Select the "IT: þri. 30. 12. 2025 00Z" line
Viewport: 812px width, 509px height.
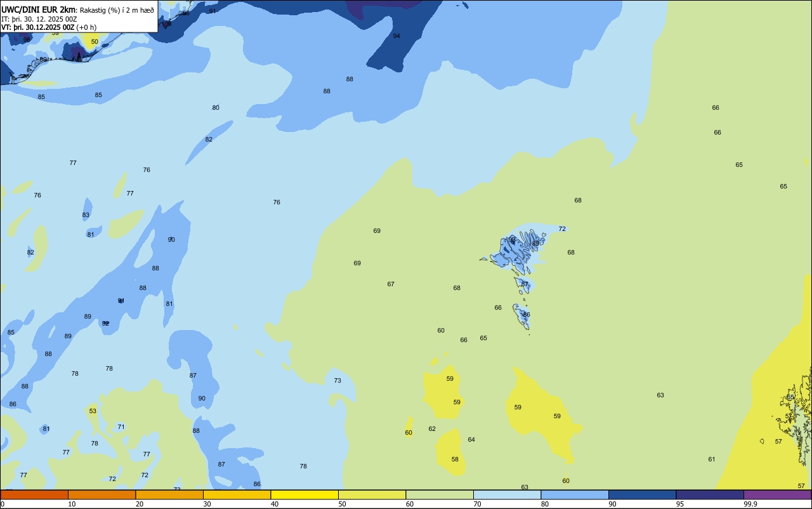pyautogui.click(x=39, y=19)
